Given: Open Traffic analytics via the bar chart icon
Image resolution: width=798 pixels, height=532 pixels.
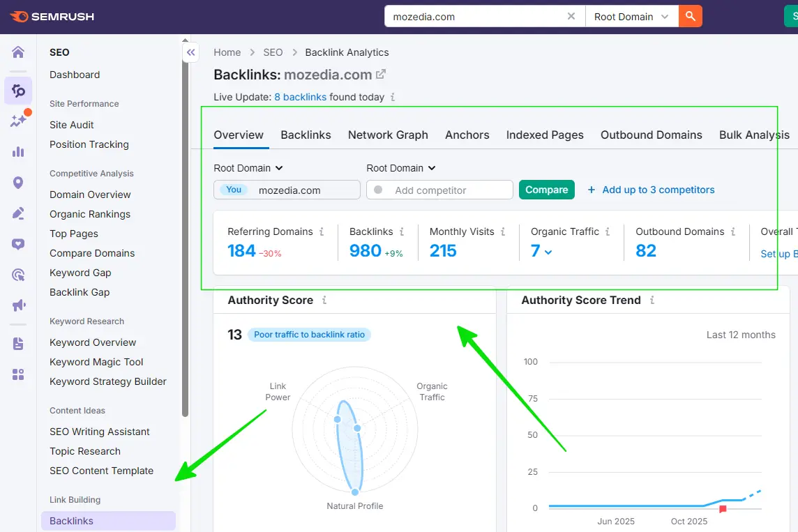Looking at the screenshot, I should 17,151.
